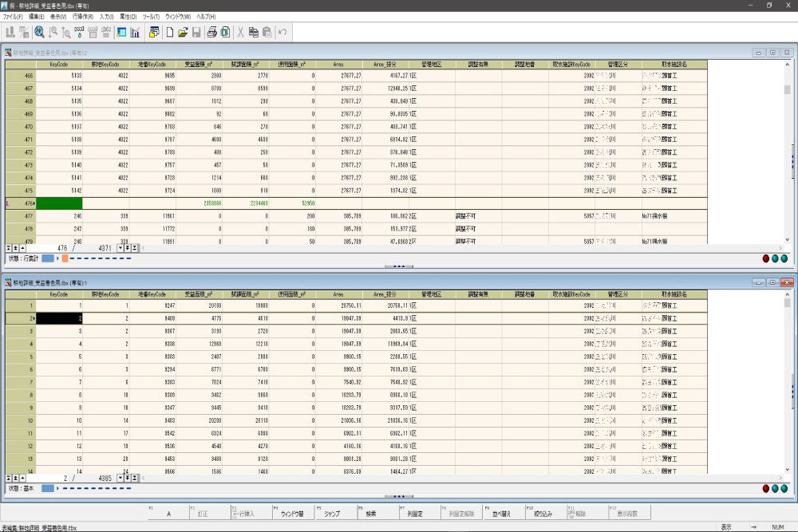Screen dimensions: 798x532
Task: Click the Copy toolbar icon
Action: (254, 32)
